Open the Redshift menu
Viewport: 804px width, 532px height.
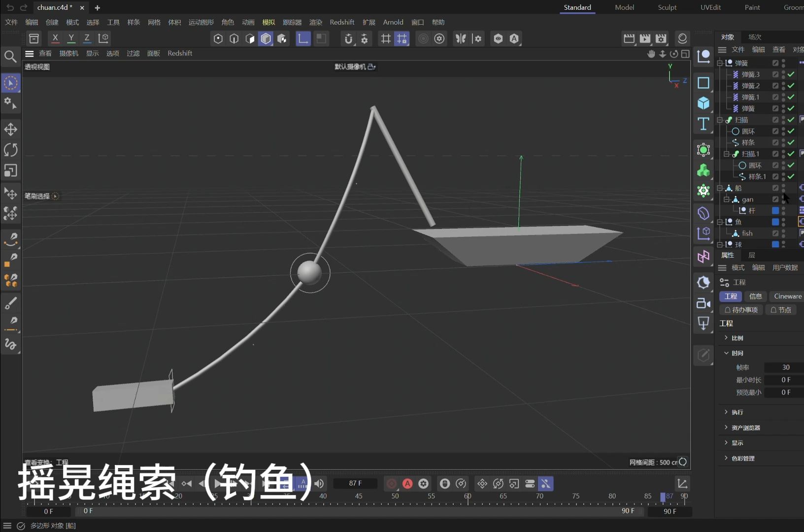342,22
